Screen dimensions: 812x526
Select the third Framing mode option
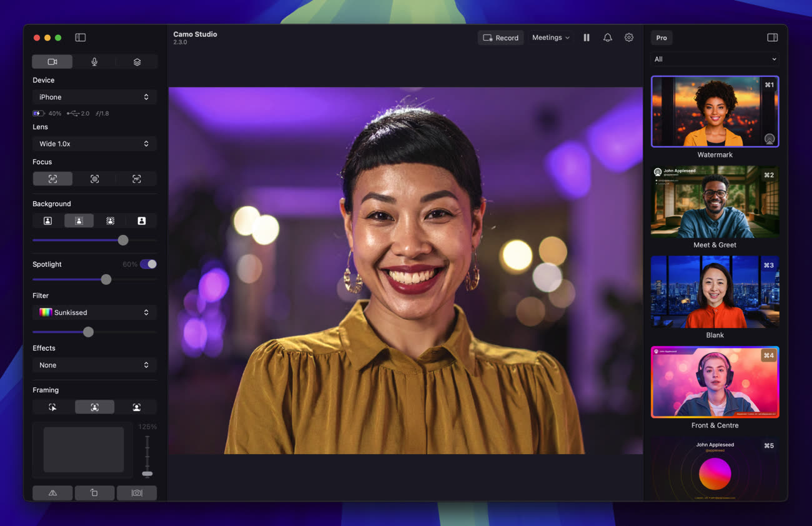point(137,407)
